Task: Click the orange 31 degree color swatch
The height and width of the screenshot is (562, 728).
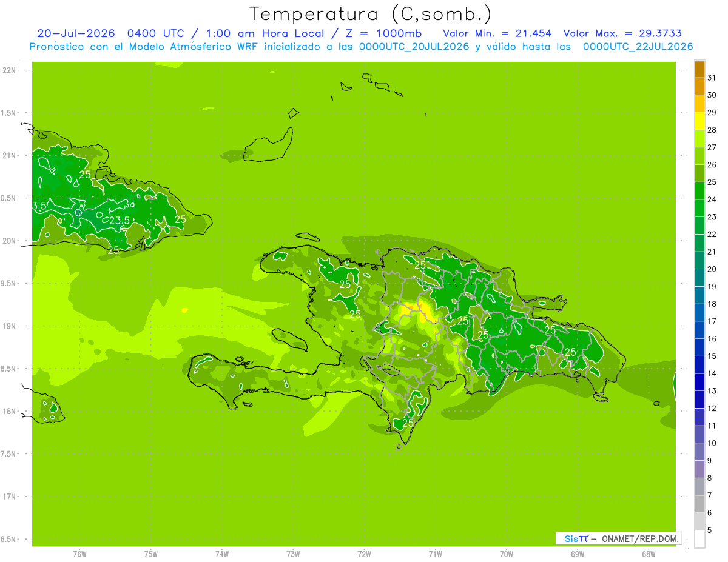Action: (x=699, y=70)
